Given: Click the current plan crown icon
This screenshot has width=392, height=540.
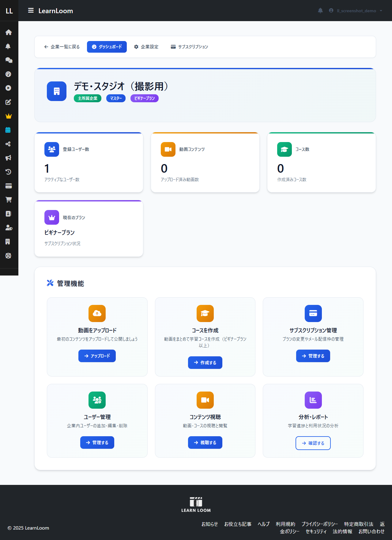Looking at the screenshot, I should pos(52,217).
